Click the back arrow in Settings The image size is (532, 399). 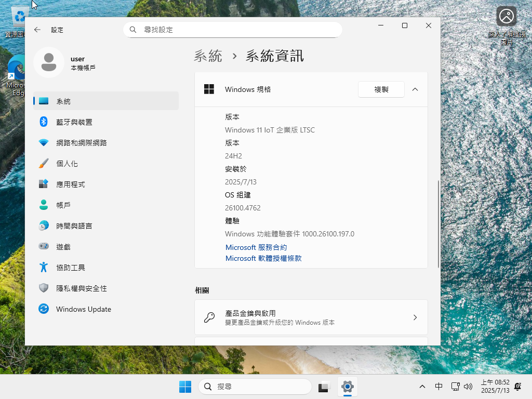tap(37, 30)
